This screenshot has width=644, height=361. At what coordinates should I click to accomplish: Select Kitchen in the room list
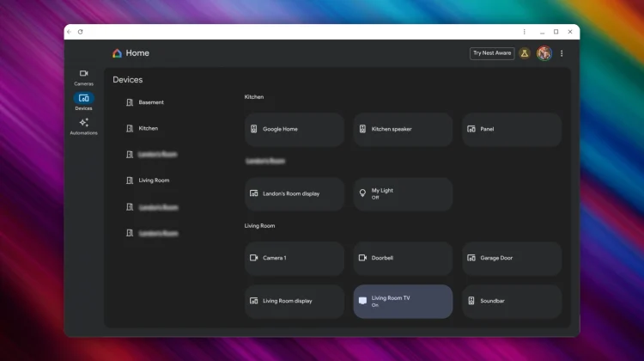tap(148, 128)
